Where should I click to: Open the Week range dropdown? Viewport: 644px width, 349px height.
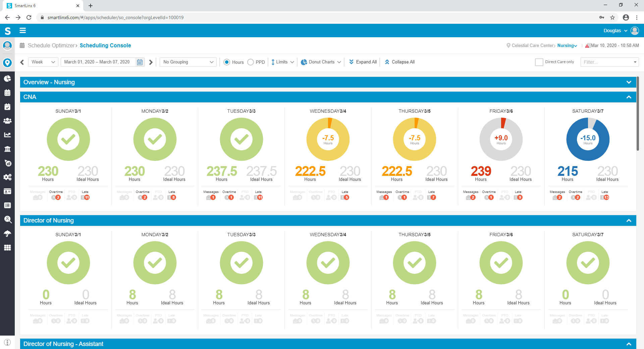click(43, 62)
